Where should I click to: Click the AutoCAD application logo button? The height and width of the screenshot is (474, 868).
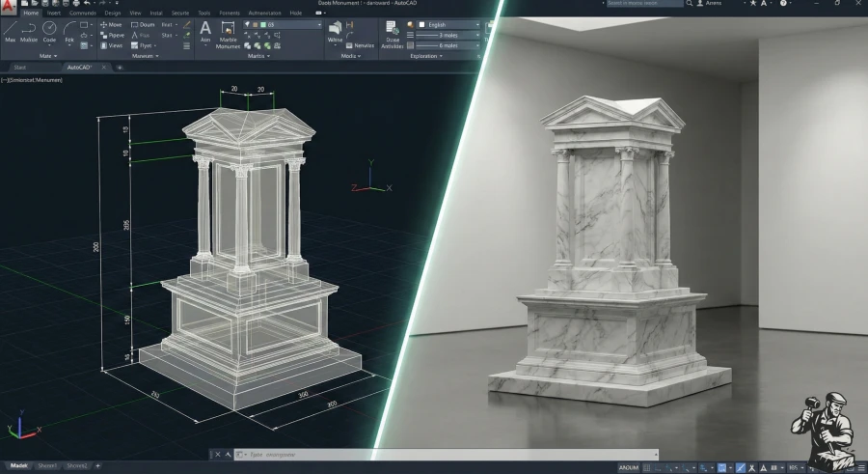(x=7, y=7)
